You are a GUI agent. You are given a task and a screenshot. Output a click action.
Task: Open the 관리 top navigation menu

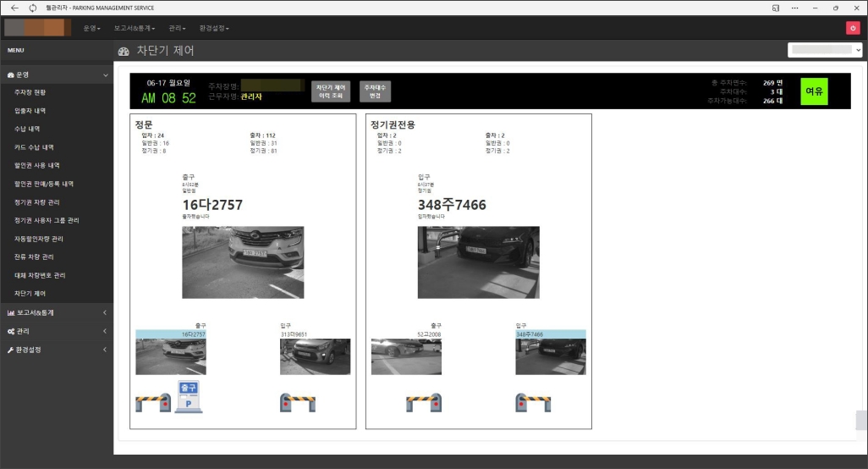[177, 28]
